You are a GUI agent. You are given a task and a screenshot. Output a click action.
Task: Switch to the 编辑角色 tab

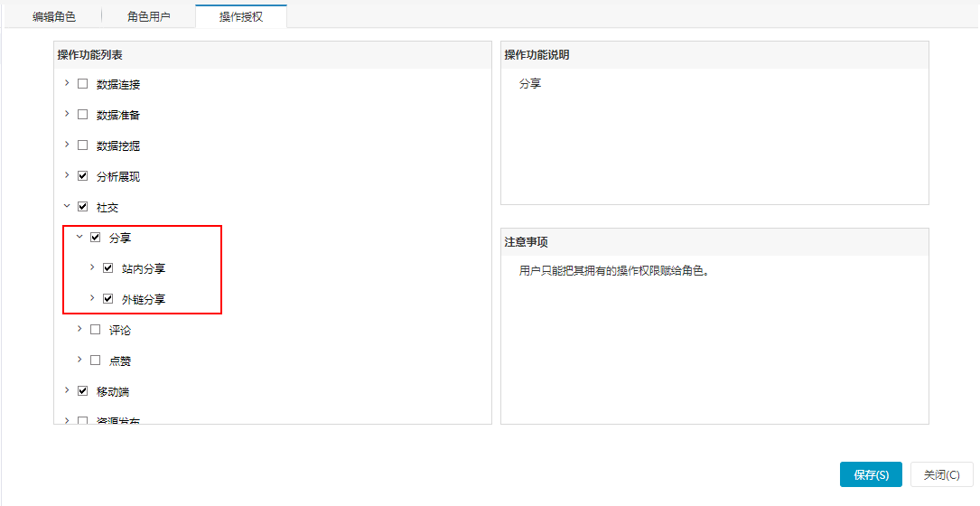pyautogui.click(x=54, y=17)
